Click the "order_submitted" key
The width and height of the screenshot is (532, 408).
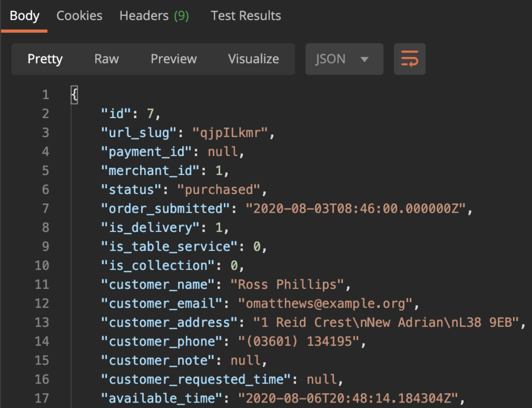click(x=166, y=208)
